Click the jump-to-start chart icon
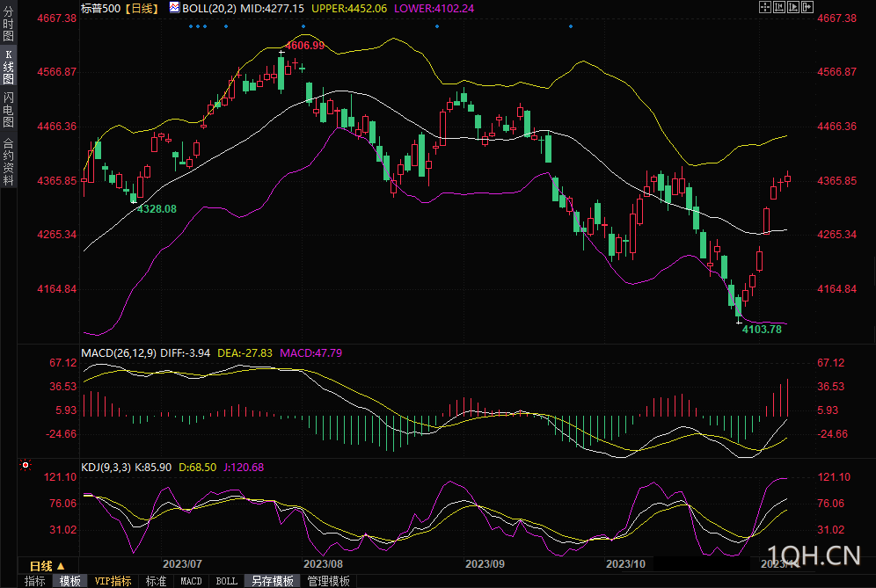 click(778, 7)
